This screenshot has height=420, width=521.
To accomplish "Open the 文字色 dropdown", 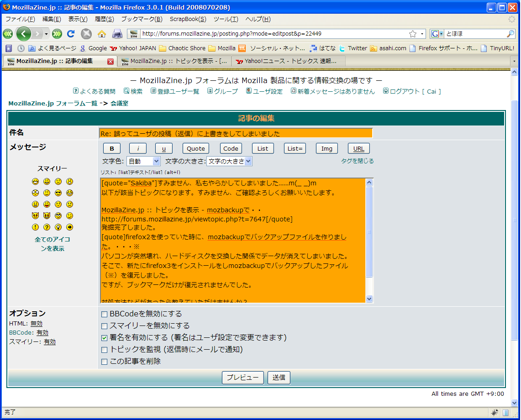I will (143, 162).
